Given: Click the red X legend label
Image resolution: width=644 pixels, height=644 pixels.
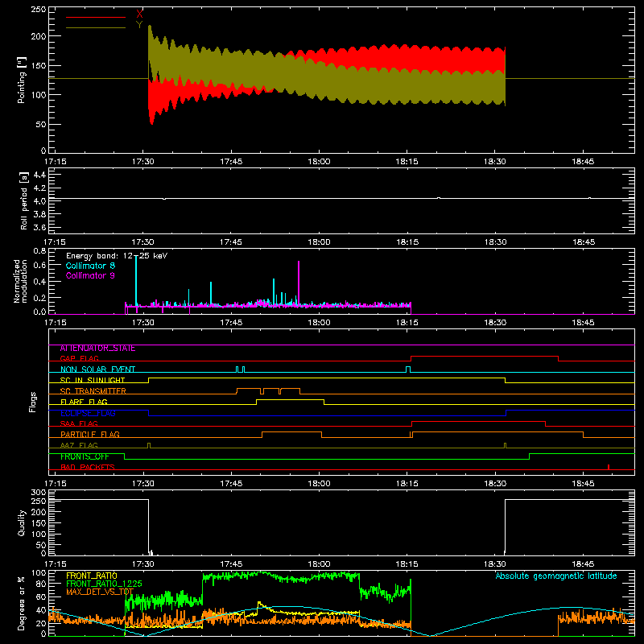Looking at the screenshot, I should tap(139, 14).
